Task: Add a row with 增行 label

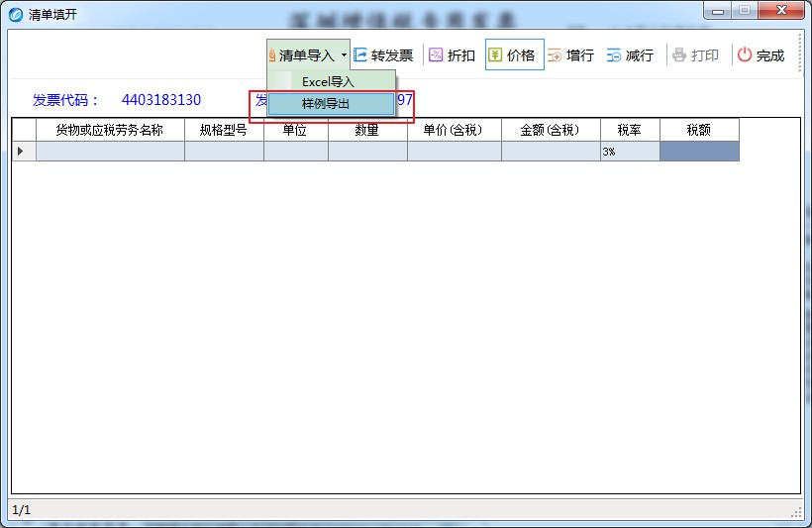Action: click(x=580, y=55)
